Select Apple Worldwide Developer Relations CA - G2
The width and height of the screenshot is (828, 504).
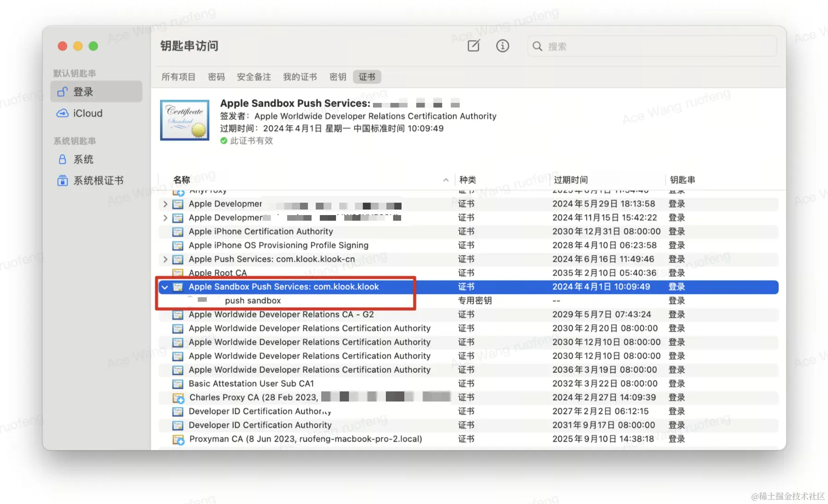click(x=468, y=315)
